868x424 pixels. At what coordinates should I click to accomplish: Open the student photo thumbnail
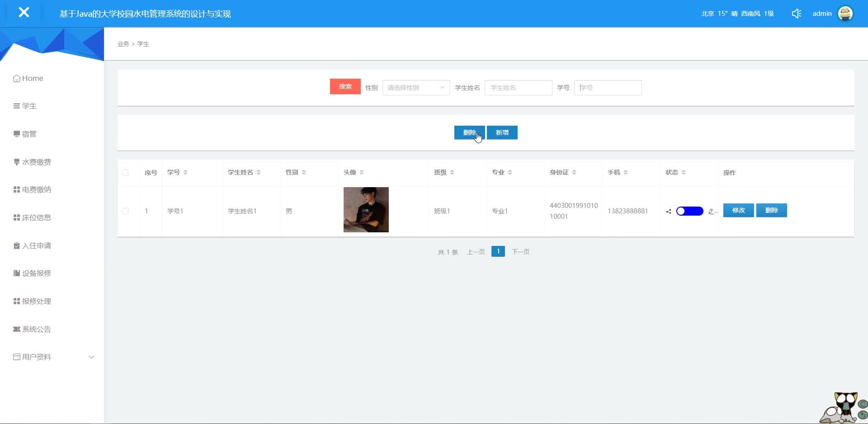(x=366, y=210)
